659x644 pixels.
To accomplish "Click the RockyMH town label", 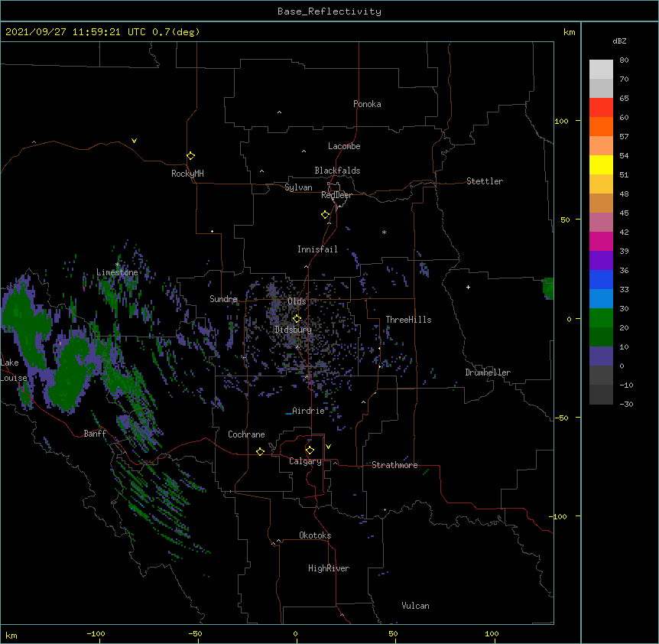I will (187, 174).
